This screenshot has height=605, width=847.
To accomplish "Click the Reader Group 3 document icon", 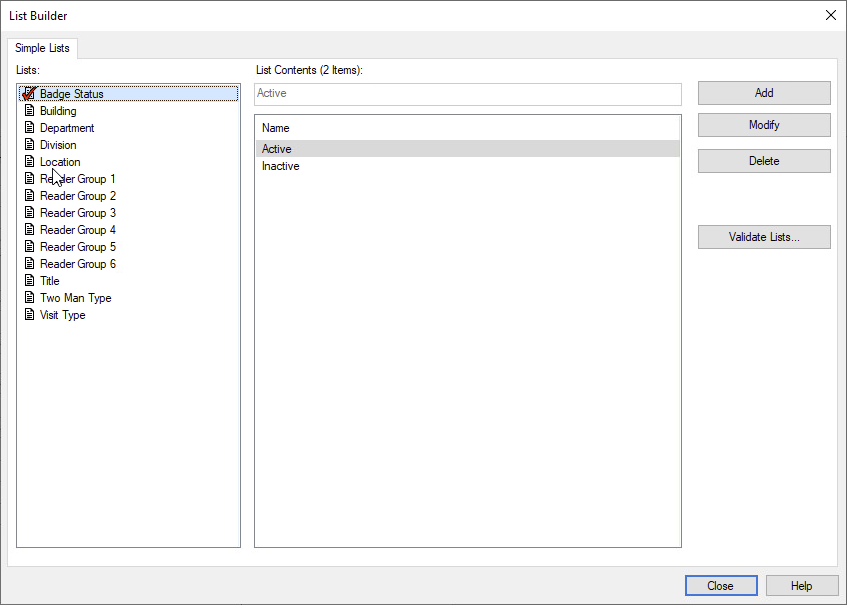I will 29,213.
